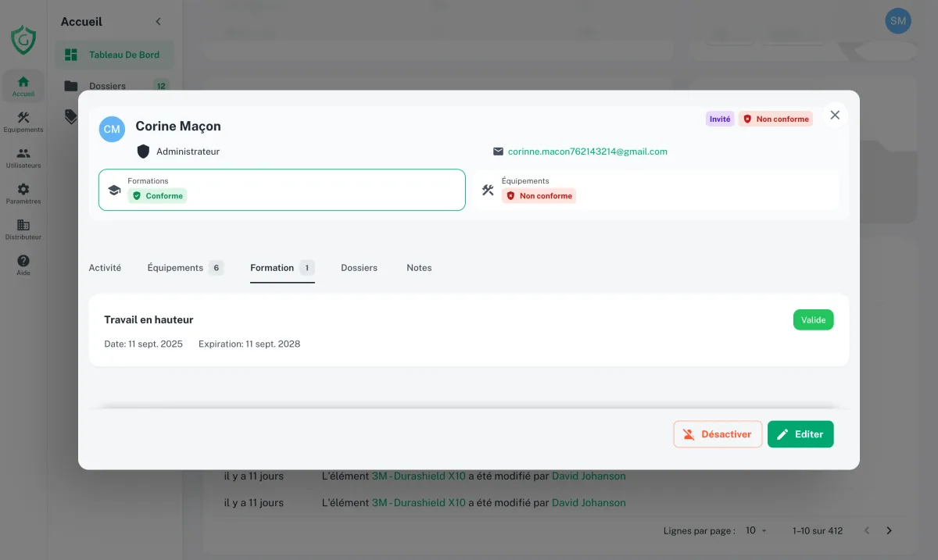Select the Équipements conformity card
The image size is (938, 560).
656,190
